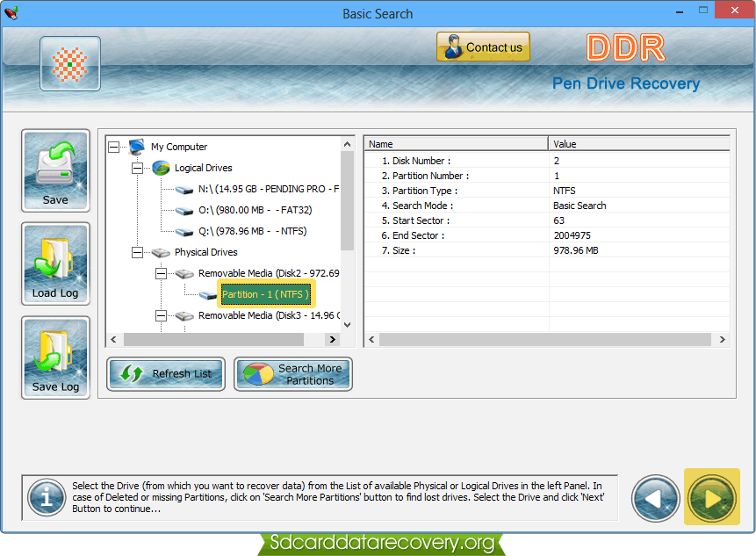Open the Load Log button
The image size is (756, 556).
coord(55,264)
